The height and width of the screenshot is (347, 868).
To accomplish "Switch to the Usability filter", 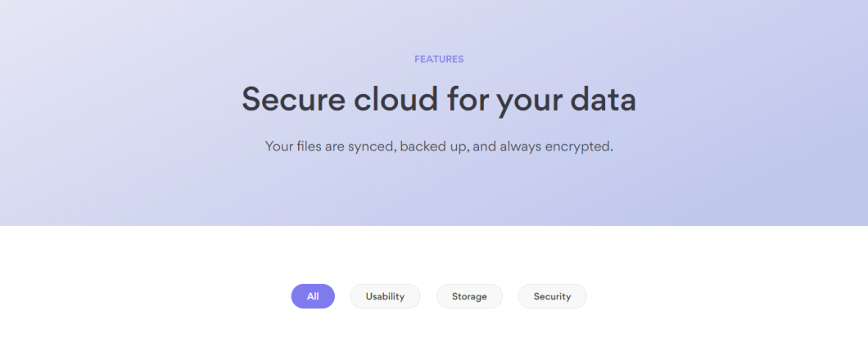I will point(385,296).
